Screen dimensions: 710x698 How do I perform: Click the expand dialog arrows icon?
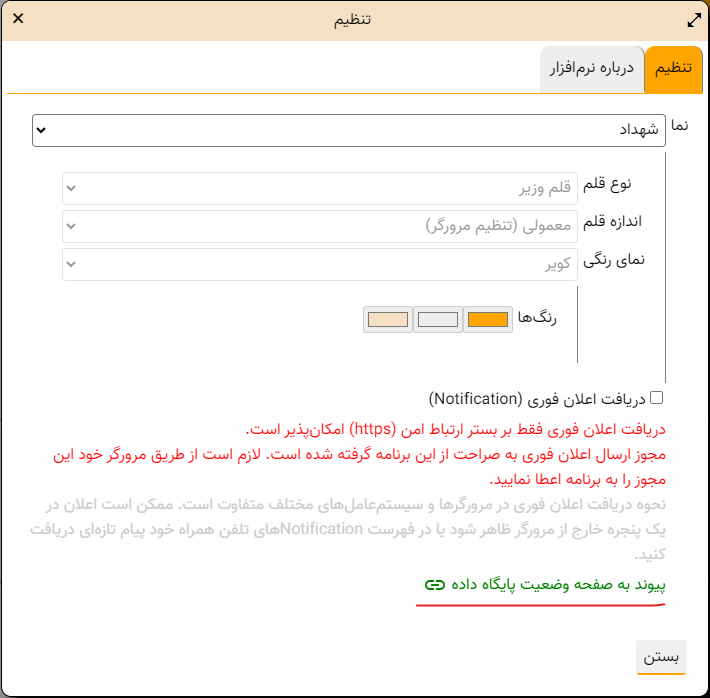tap(694, 20)
